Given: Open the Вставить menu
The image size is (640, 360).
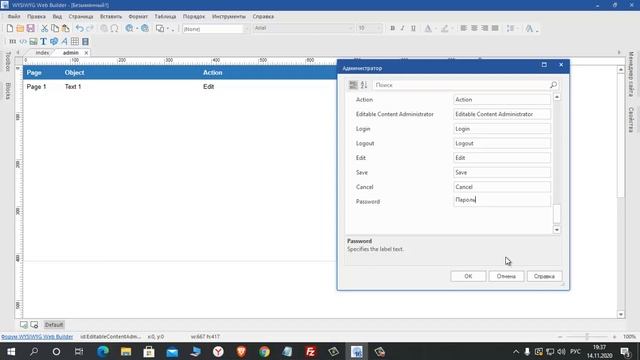Looking at the screenshot, I should pyautogui.click(x=111, y=16).
